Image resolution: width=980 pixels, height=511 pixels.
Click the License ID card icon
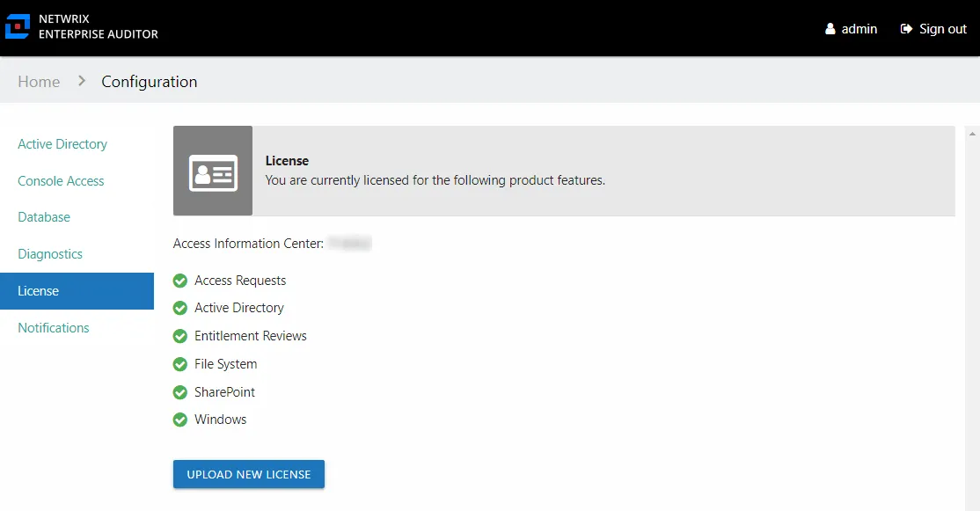(213, 172)
